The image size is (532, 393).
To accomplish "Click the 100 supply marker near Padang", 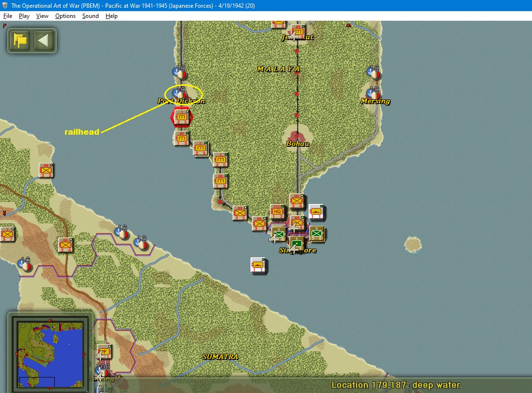I will 102,370.
